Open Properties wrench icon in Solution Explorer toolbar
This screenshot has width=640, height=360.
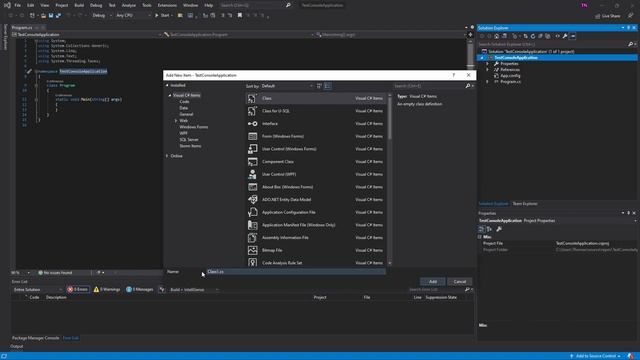tap(565, 36)
